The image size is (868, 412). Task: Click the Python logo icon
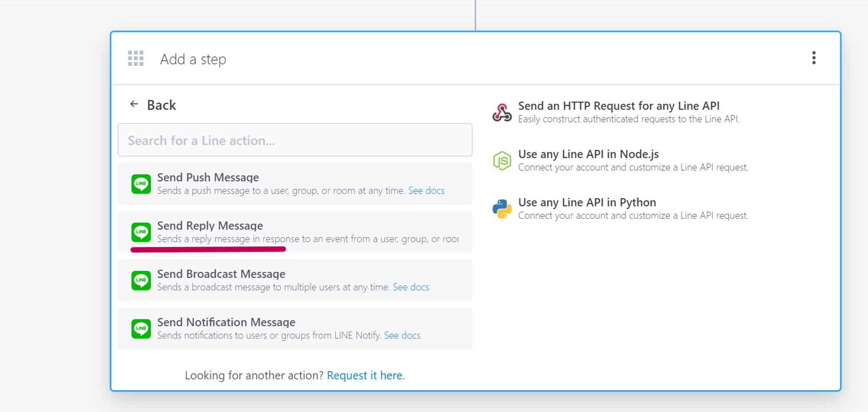coord(502,209)
